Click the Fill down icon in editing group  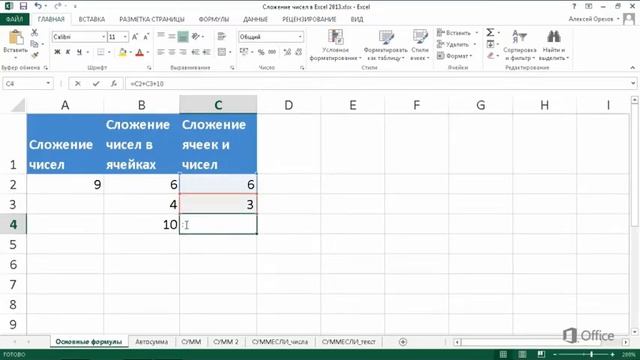pyautogui.click(x=491, y=44)
